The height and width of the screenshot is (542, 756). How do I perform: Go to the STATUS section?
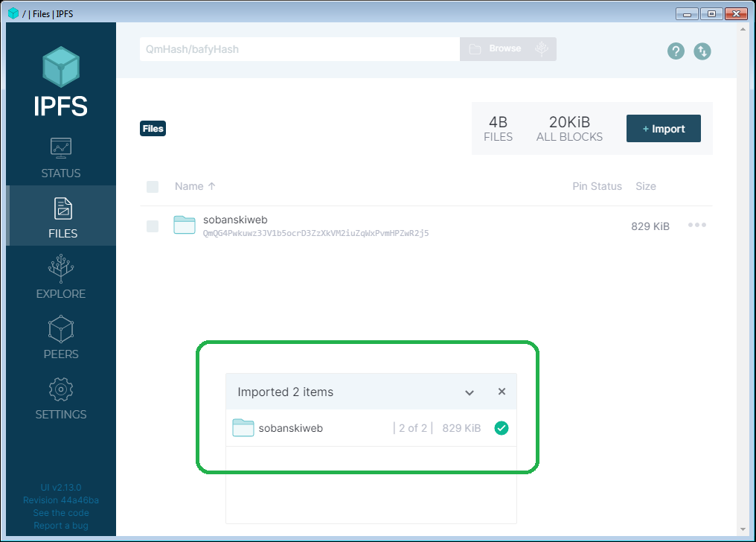point(61,173)
